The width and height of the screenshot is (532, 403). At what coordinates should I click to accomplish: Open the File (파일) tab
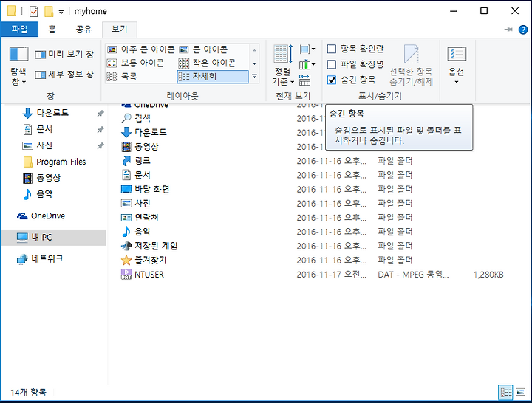19,29
